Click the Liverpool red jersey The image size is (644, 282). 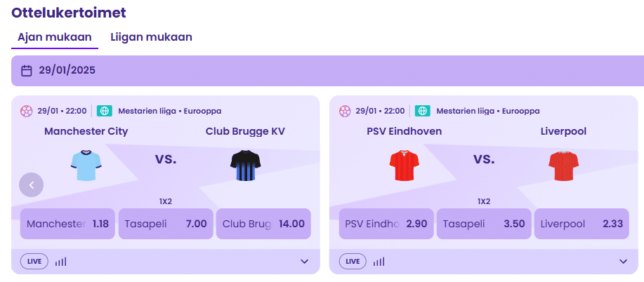[563, 166]
